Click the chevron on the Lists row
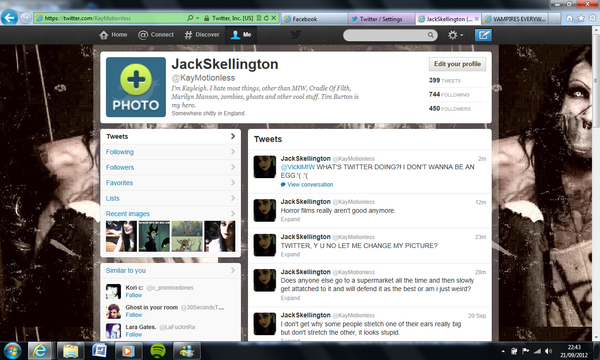The height and width of the screenshot is (360, 600). point(233,198)
